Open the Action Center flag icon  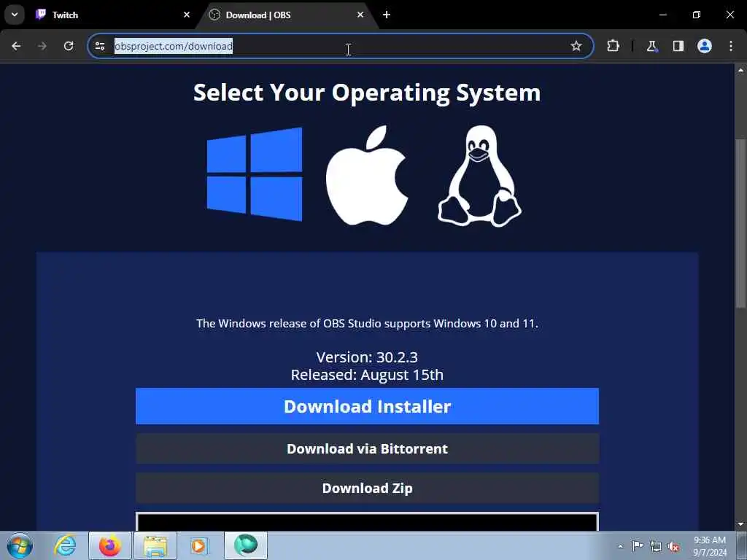[638, 546]
